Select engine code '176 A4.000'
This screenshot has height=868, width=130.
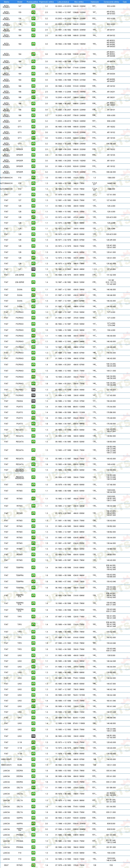coord(111,407)
